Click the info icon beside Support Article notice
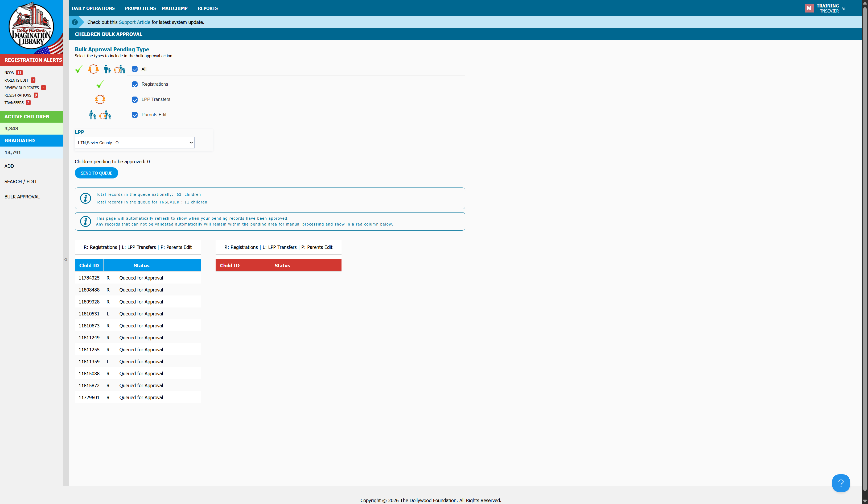This screenshot has height=504, width=868. [75, 22]
